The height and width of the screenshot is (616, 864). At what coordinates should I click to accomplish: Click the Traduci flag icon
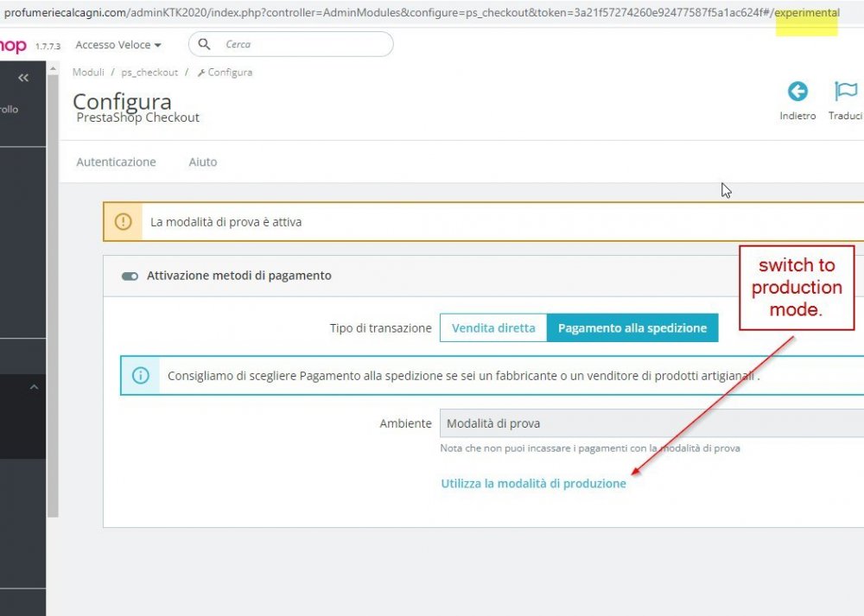click(845, 92)
